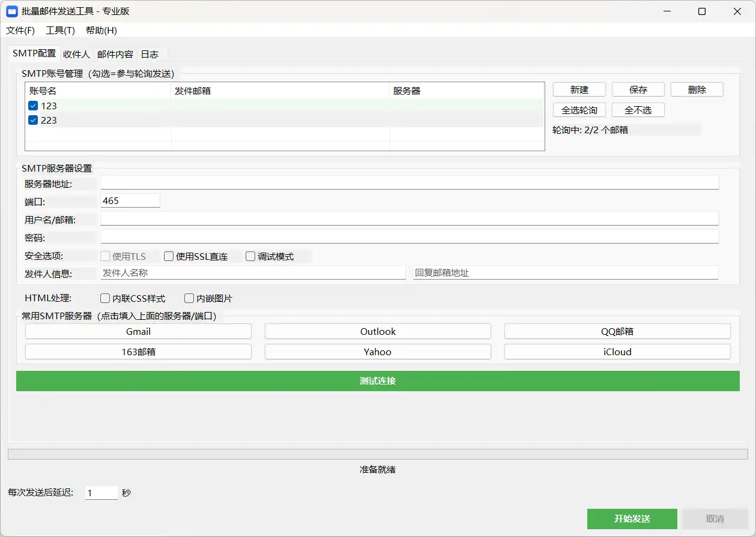Switch to the 收件人 tab
The width and height of the screenshot is (756, 537).
76,54
